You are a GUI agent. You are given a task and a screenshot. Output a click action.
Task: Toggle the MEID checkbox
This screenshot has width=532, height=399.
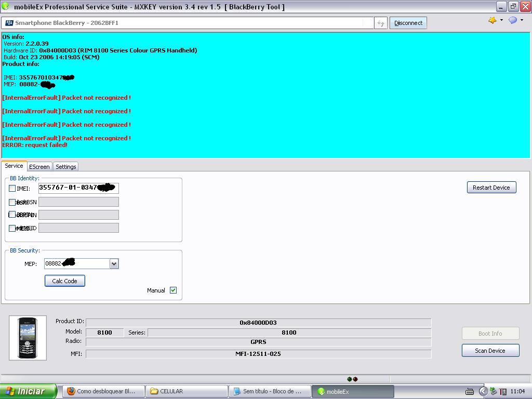click(x=12, y=228)
